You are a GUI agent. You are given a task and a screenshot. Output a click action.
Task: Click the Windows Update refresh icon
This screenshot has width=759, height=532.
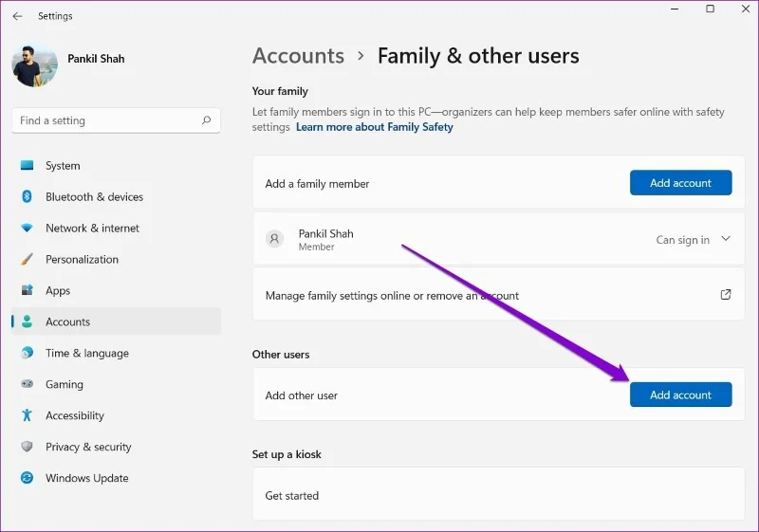(x=28, y=478)
